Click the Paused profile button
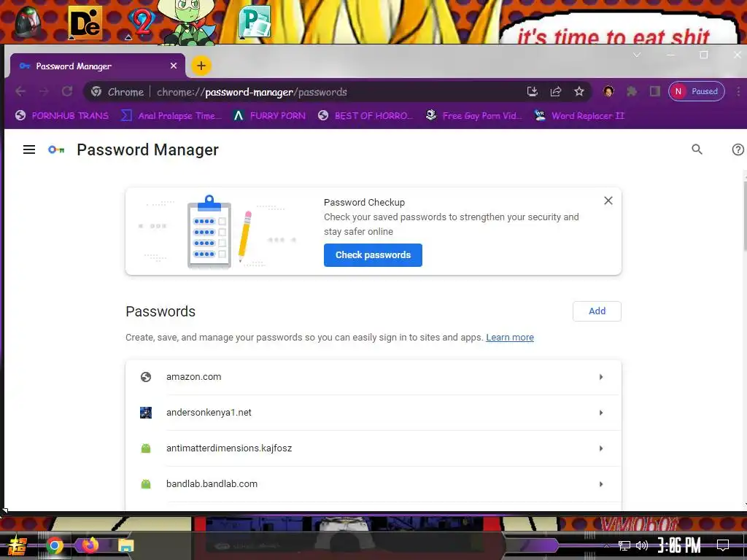Image resolution: width=747 pixels, height=560 pixels. 697,91
